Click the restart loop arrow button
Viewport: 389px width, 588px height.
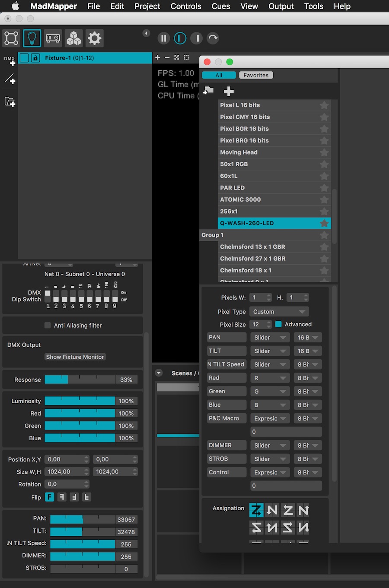213,38
